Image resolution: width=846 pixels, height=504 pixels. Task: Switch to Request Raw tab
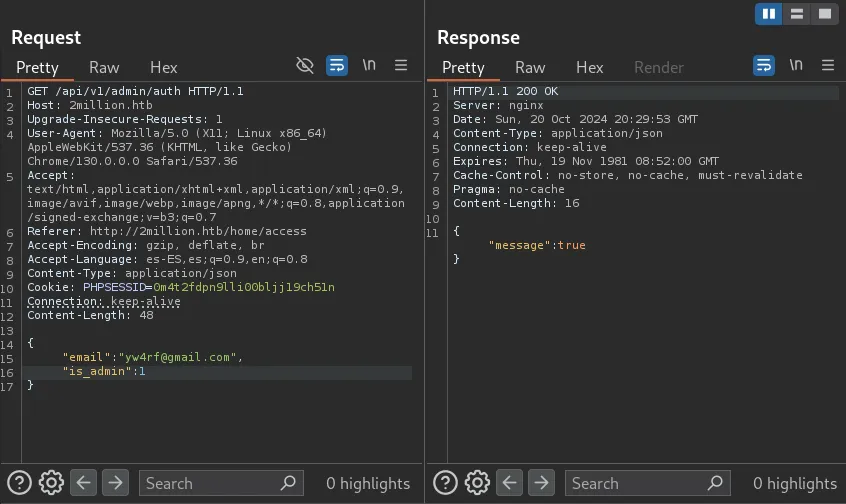(104, 68)
